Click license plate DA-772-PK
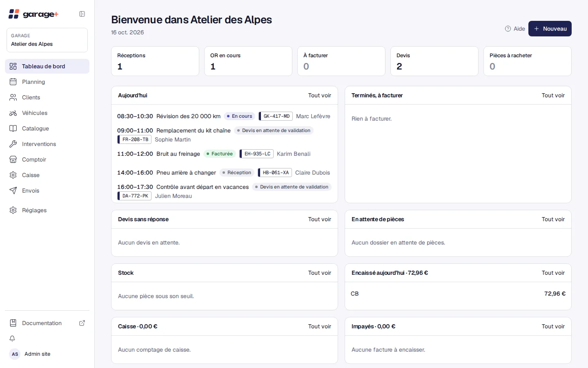This screenshot has width=588, height=368. pos(135,196)
